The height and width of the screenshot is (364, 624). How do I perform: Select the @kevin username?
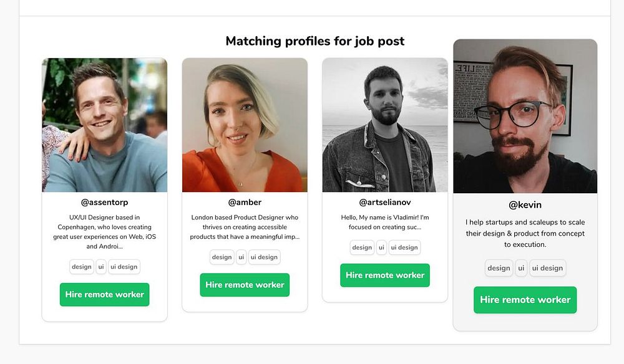(x=525, y=205)
